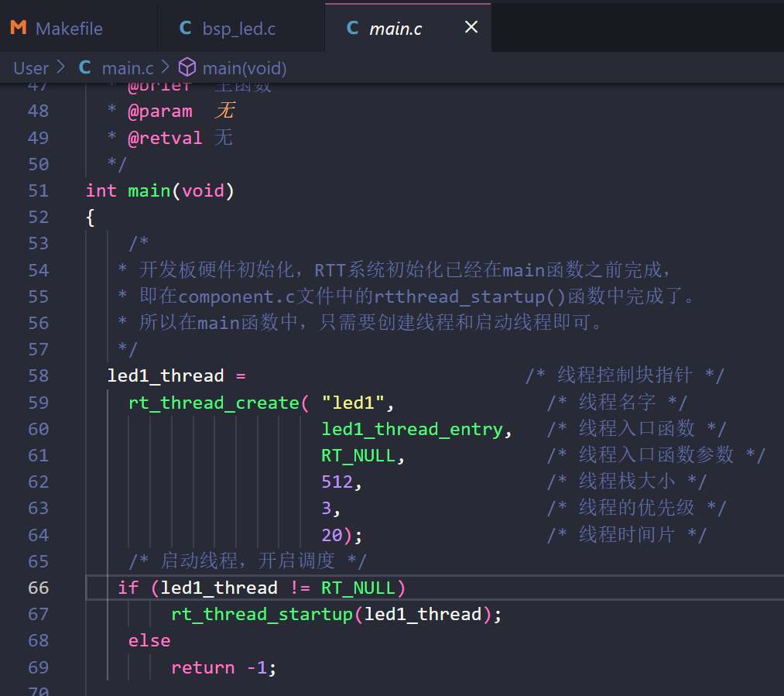The height and width of the screenshot is (696, 784).
Task: Click the chevron after User breadcrumb
Action: pos(61,68)
